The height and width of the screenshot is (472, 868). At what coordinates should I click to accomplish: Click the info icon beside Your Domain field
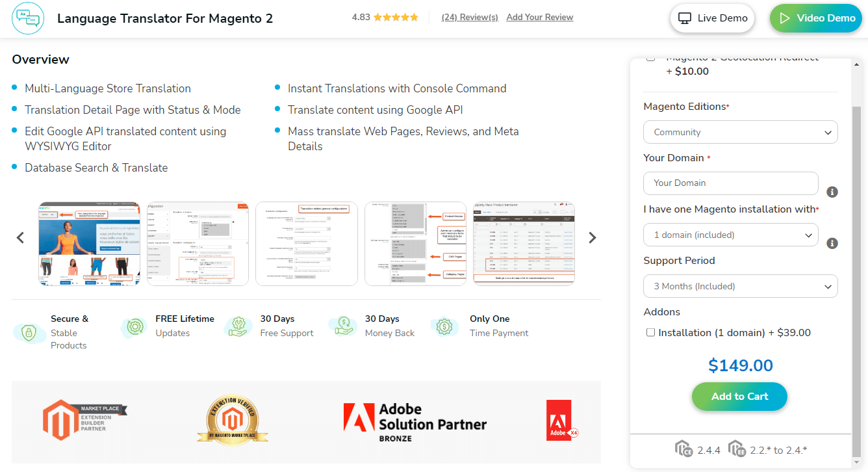832,192
